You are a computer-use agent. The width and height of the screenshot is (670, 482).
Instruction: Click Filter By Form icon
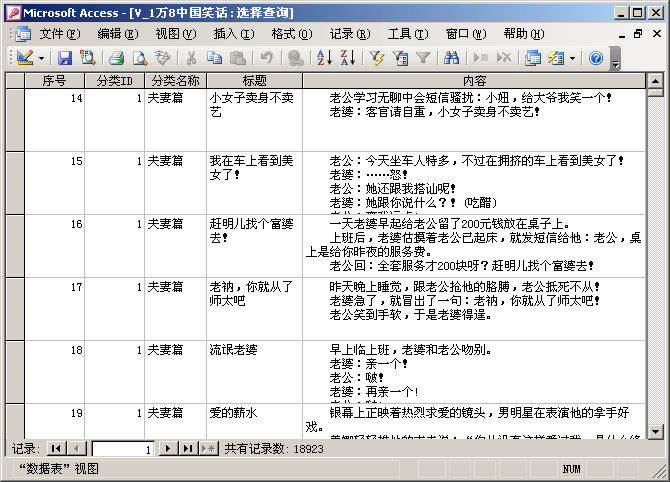(x=400, y=58)
